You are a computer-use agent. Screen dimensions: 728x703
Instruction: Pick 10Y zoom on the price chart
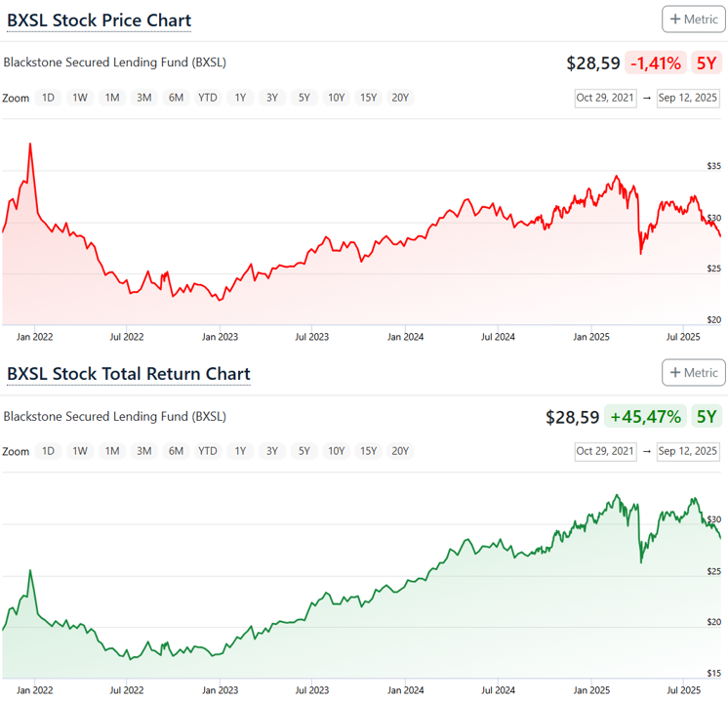336,98
